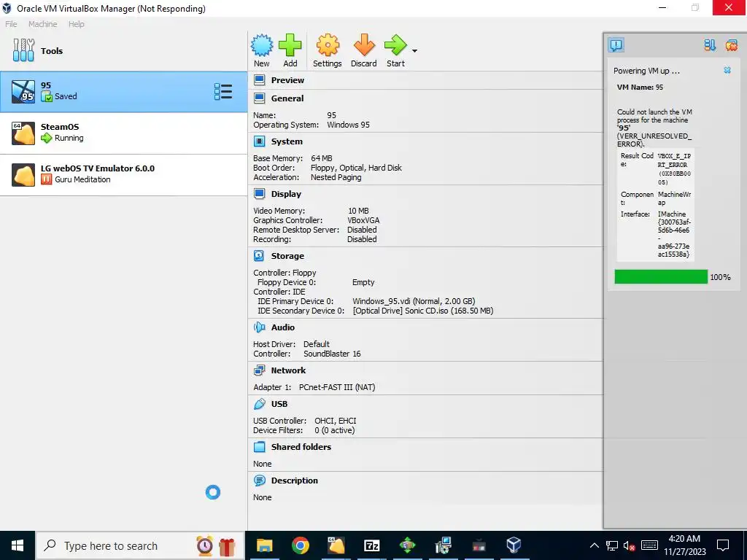Dismiss the Powering VM up notification

click(727, 70)
